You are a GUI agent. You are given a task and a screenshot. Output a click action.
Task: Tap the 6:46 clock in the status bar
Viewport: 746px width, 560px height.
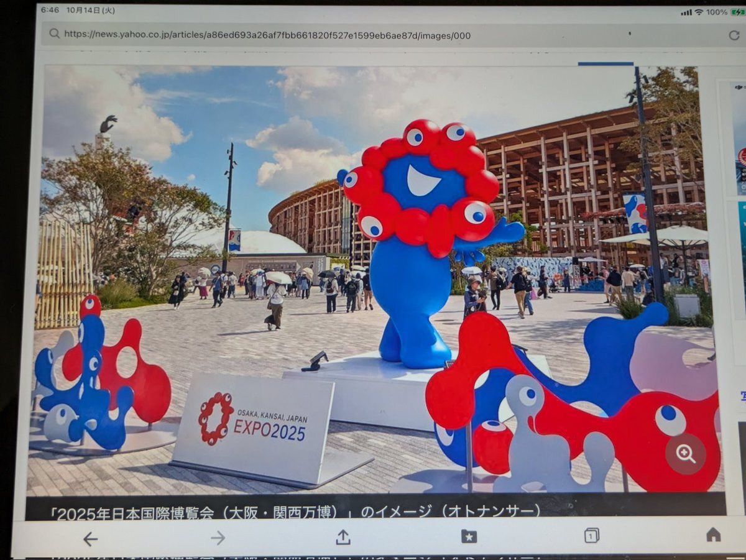click(50, 11)
